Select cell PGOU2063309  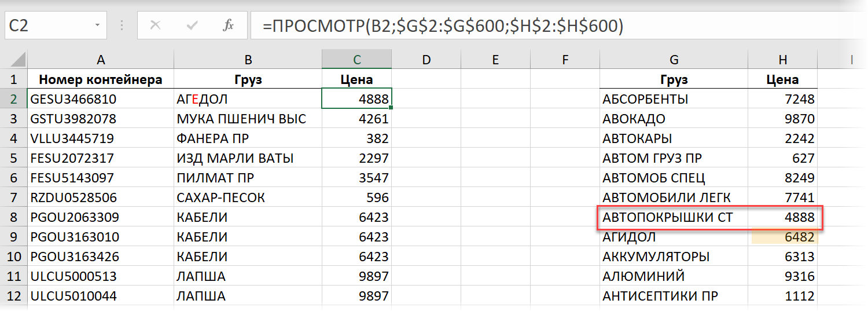click(x=101, y=217)
